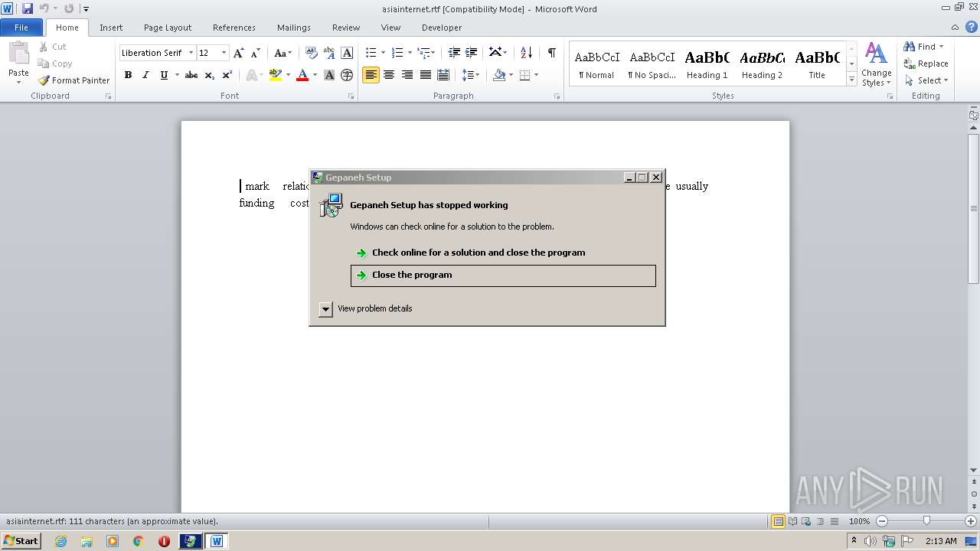
Task: Click Close the program
Action: tap(503, 275)
